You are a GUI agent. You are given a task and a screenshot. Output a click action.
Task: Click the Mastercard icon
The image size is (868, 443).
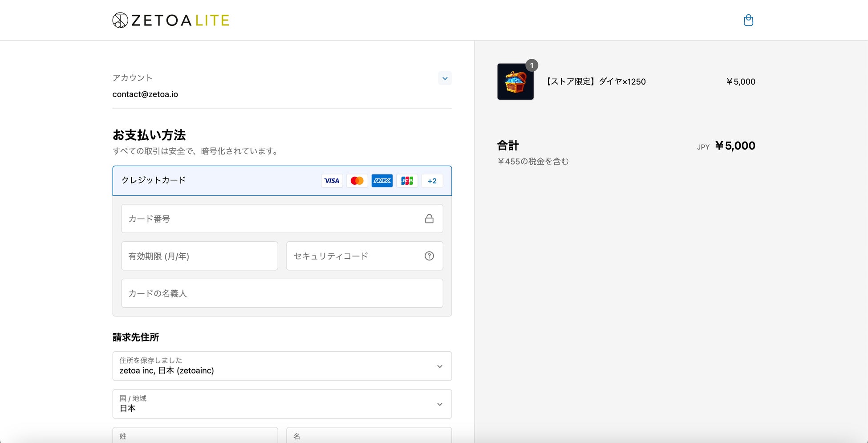point(357,181)
